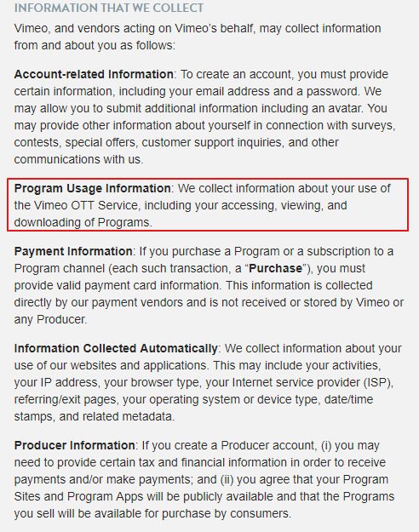419x532 pixels.
Task: Click 'downloading of Programs' line
Action: click(83, 222)
